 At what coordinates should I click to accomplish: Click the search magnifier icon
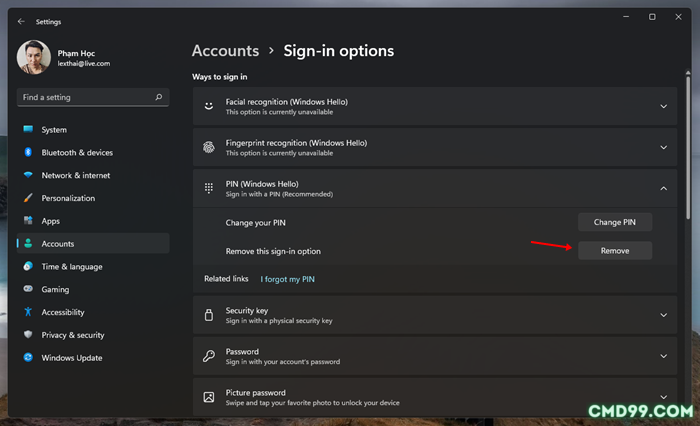pos(158,97)
